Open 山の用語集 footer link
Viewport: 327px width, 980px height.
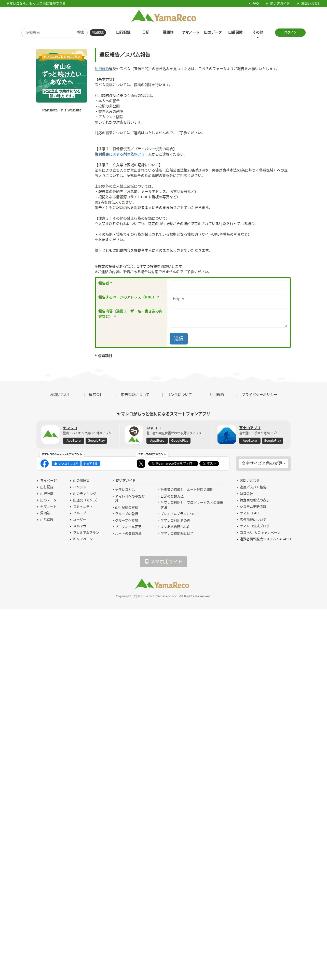click(81, 481)
